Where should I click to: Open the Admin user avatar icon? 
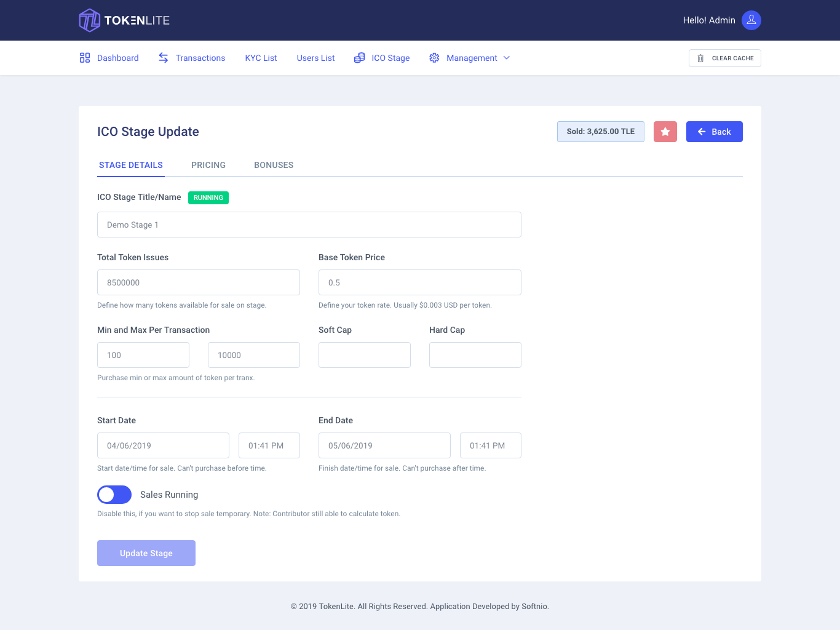751,20
